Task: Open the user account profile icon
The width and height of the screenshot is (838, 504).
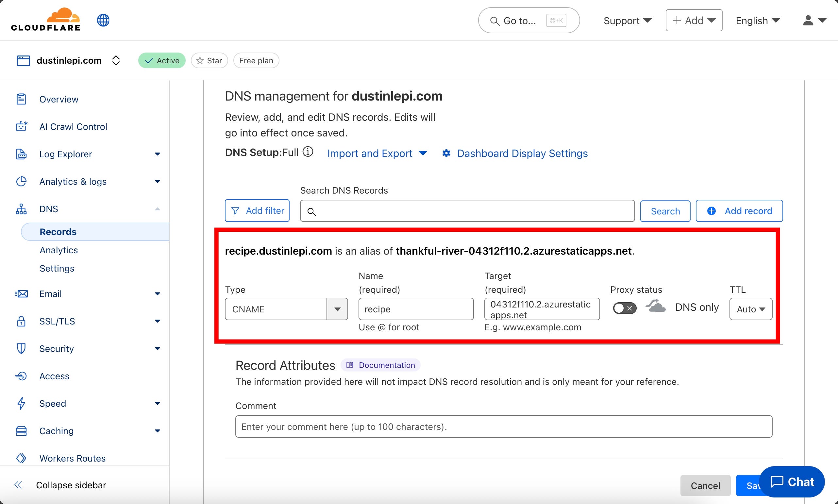Action: click(808, 20)
